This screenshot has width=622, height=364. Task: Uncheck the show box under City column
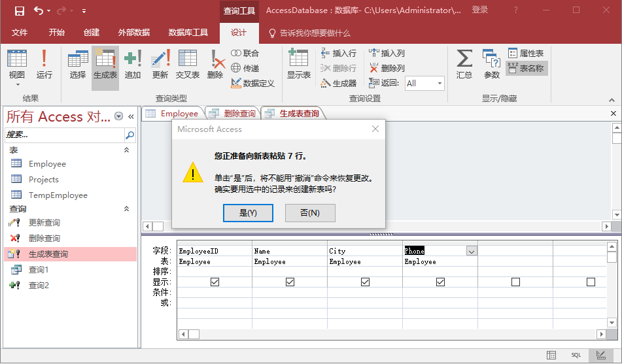click(x=365, y=282)
